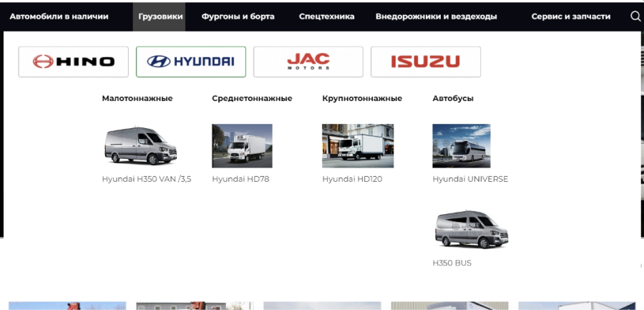644x310 pixels.
Task: Select the HINO brand logo
Action: (74, 62)
